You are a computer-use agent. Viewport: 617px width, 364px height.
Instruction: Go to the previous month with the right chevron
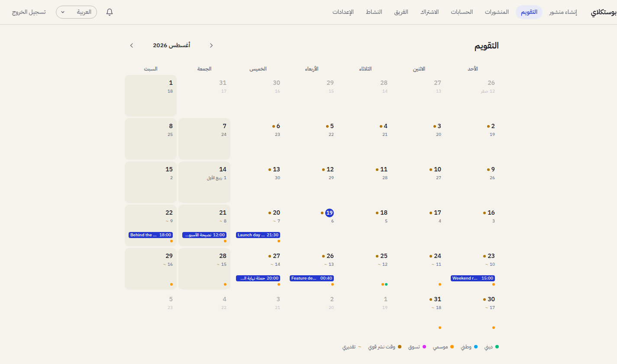click(x=211, y=45)
